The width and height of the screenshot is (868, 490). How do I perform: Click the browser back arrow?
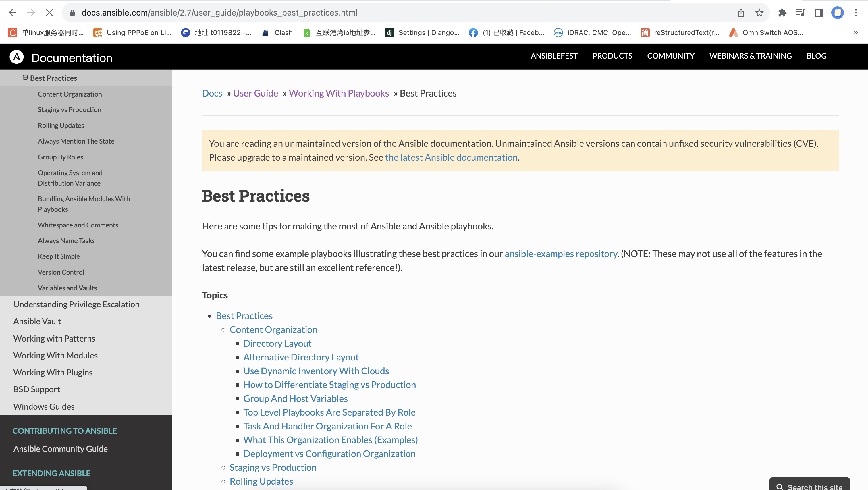click(12, 13)
